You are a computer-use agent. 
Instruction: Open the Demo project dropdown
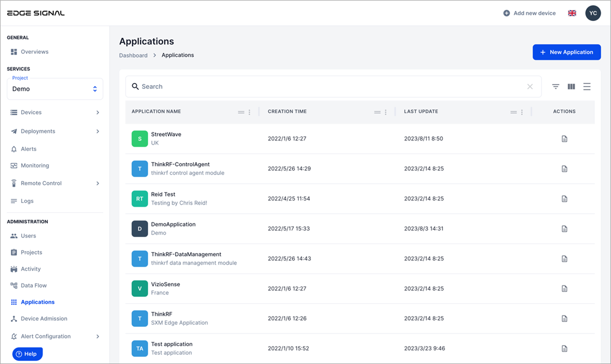(55, 89)
